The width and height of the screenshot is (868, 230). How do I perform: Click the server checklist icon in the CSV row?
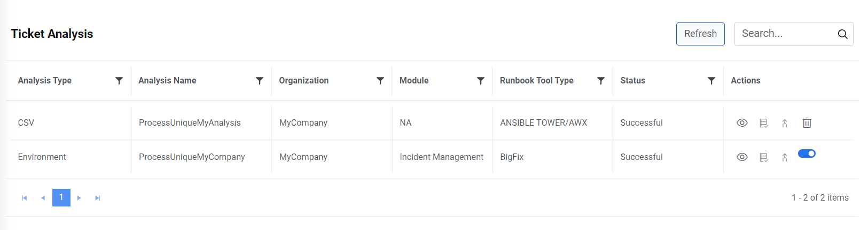[764, 123]
